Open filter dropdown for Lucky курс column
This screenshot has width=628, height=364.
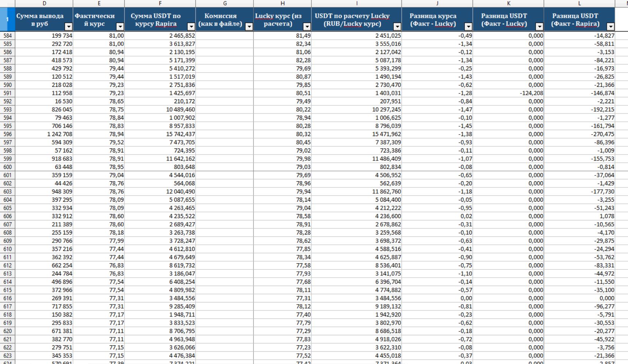click(x=307, y=27)
